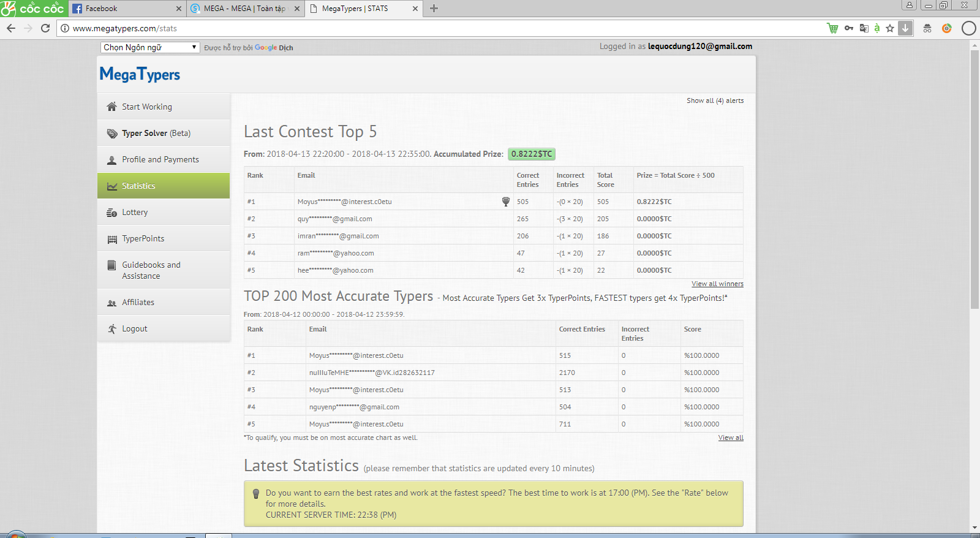Switch to the MEGA Toàn tập tab

click(x=245, y=9)
